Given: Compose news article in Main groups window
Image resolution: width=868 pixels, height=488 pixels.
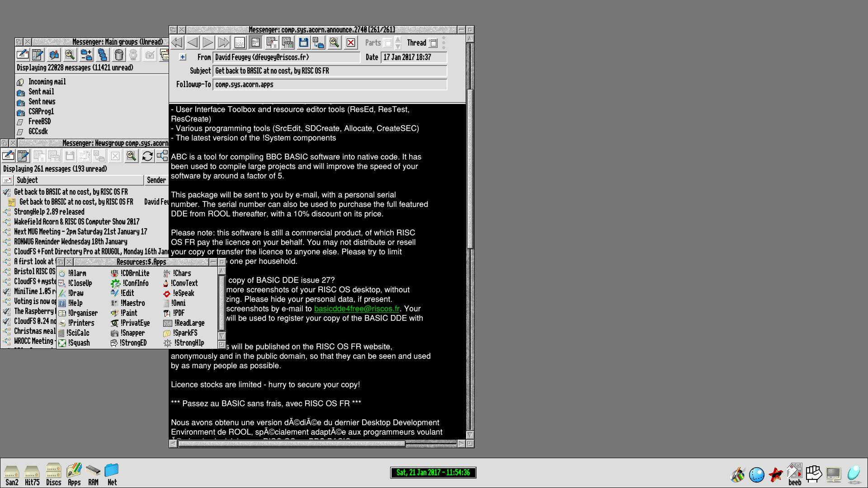Looking at the screenshot, I should point(38,55).
